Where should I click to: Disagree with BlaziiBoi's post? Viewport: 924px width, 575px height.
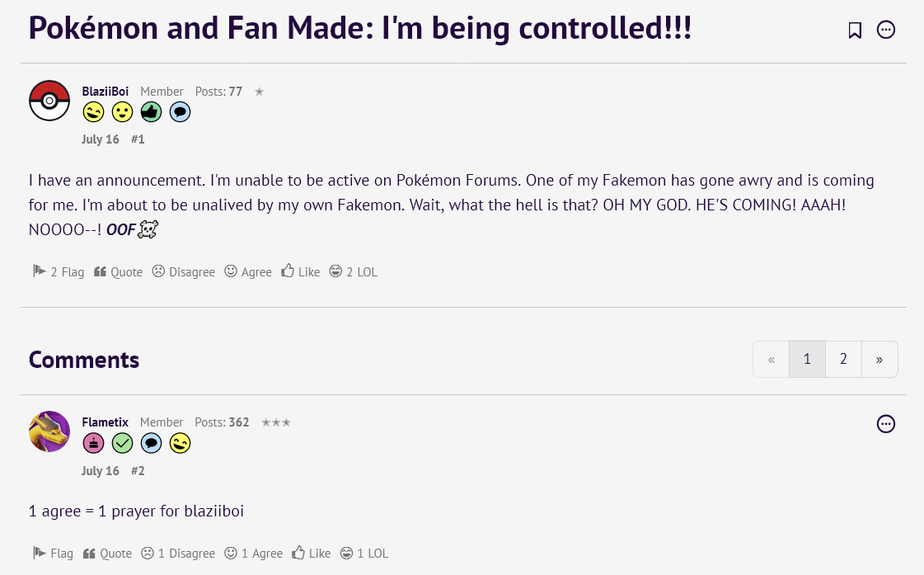(183, 271)
